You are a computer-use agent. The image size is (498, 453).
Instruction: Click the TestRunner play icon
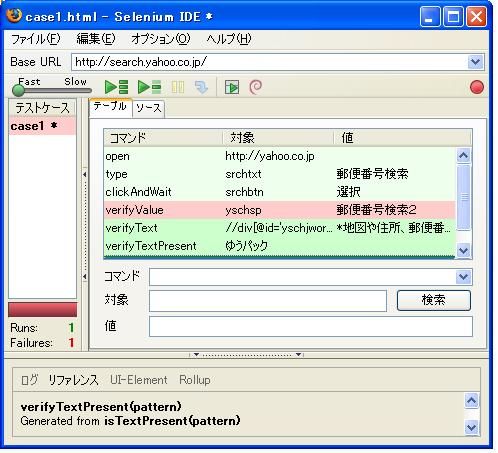(x=232, y=87)
